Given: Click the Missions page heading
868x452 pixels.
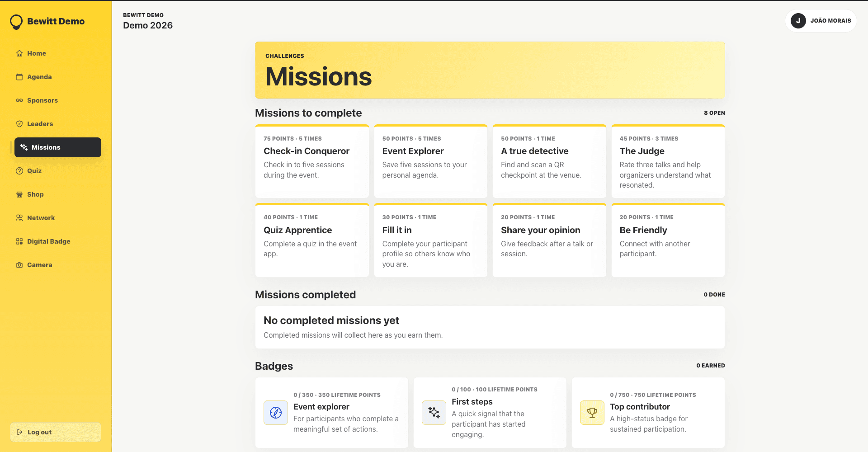Looking at the screenshot, I should [x=319, y=76].
